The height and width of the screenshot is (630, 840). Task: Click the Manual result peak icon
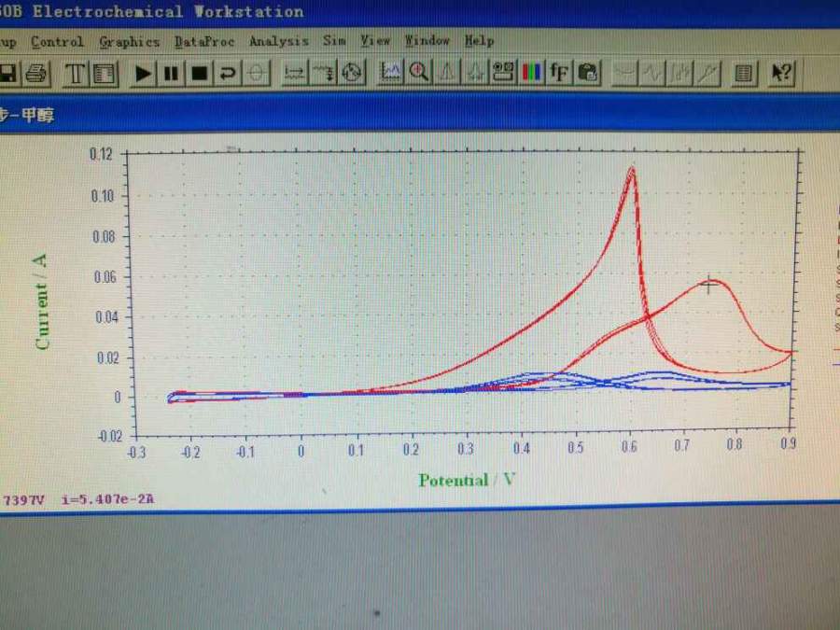(447, 72)
